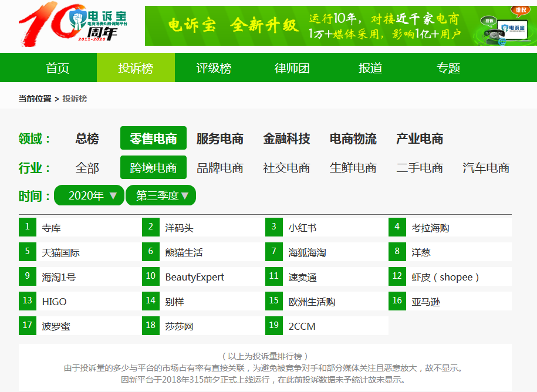The height and width of the screenshot is (392, 537).
Task: Select the 总榜 domain filter
Action: point(87,139)
